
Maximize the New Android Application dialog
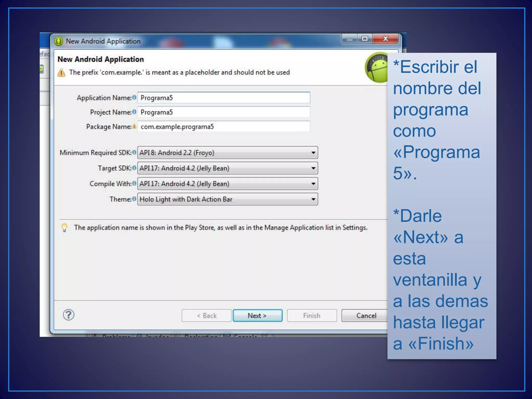(x=365, y=39)
